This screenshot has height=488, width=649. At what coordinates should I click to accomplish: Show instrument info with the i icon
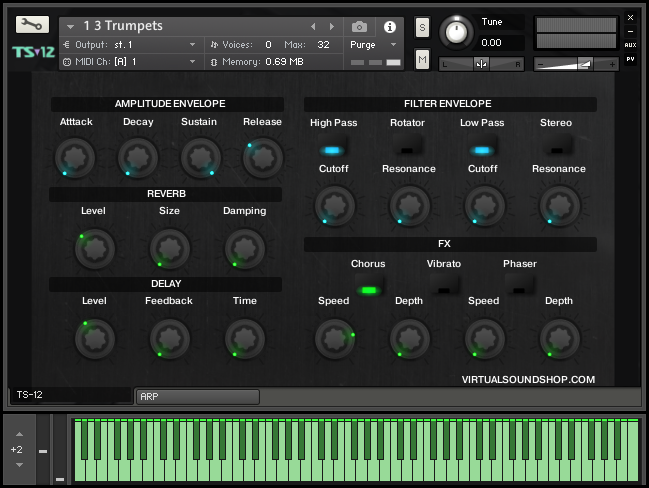[x=389, y=26]
